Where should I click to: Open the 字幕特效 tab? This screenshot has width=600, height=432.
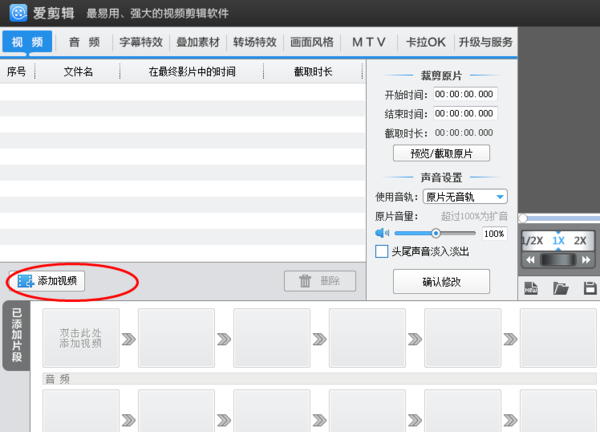tap(141, 42)
